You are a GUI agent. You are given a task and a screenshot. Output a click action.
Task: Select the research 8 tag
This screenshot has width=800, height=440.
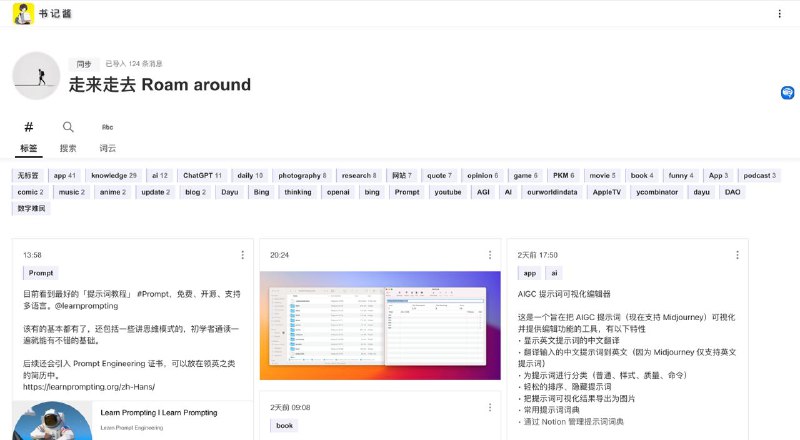tap(359, 176)
